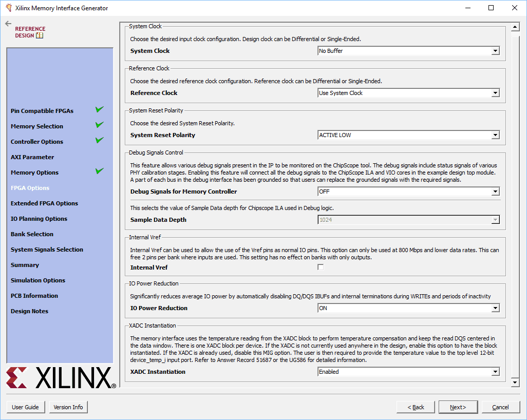Change the IO Power Reduction dropdown
This screenshot has height=420, width=527.
408,308
